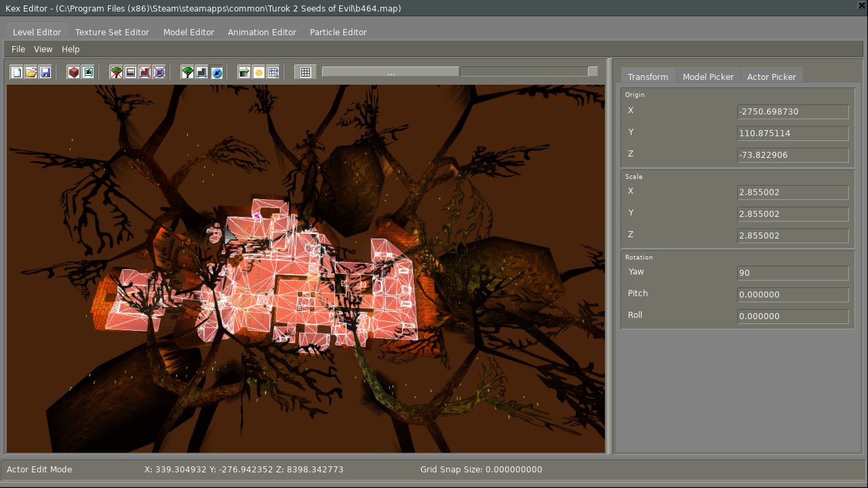Click the sun lighting icon

pos(259,73)
